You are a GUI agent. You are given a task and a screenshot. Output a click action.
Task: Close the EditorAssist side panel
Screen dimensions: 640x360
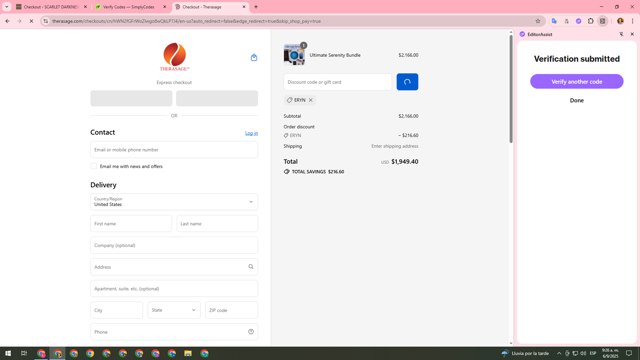tap(632, 34)
